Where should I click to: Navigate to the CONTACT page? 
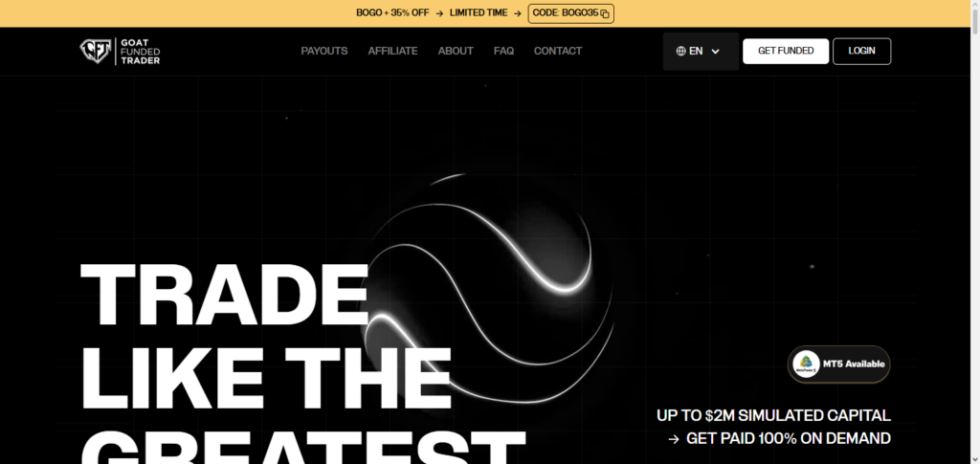[x=558, y=52]
